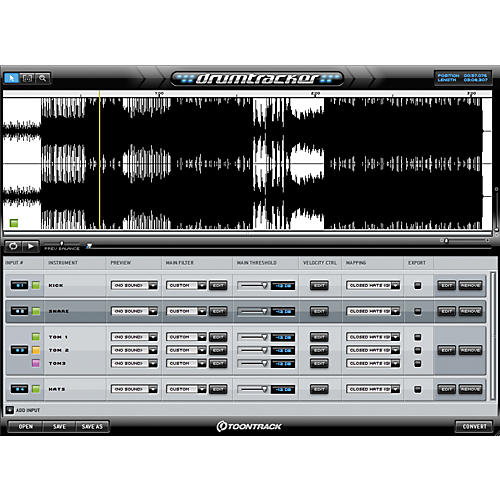500x500 pixels.
Task: Click the Add Input label
Action: pyautogui.click(x=28, y=410)
